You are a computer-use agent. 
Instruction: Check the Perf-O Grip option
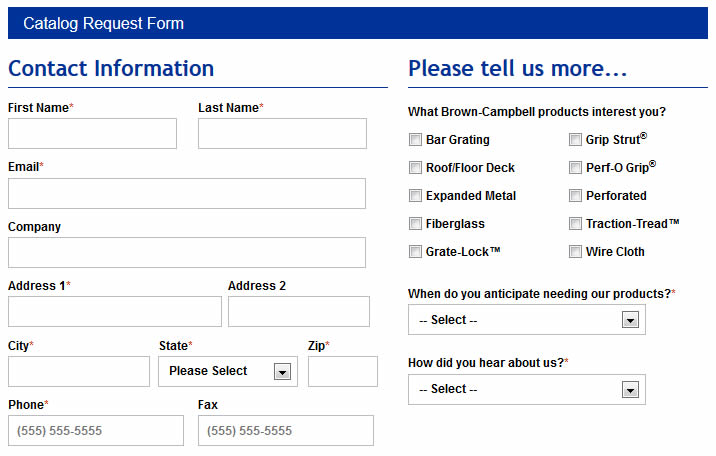click(576, 168)
